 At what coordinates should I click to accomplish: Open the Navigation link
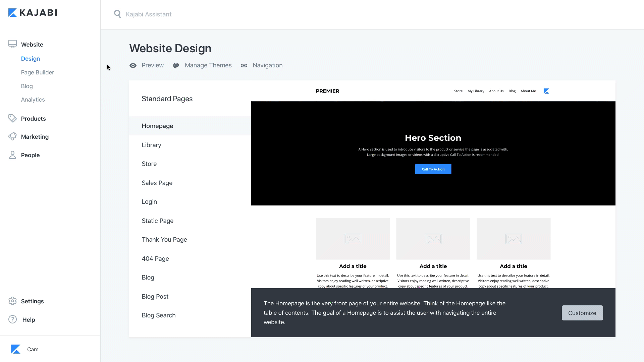[x=267, y=65]
